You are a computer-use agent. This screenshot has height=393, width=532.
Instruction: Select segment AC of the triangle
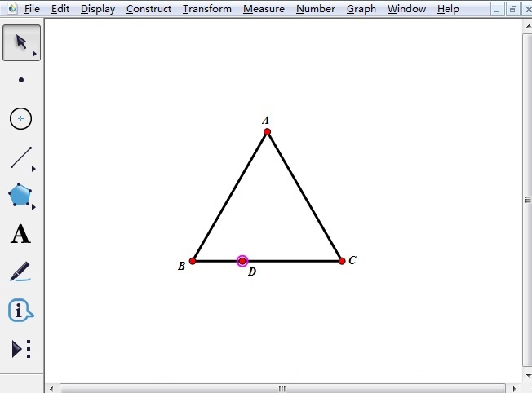coord(304,196)
